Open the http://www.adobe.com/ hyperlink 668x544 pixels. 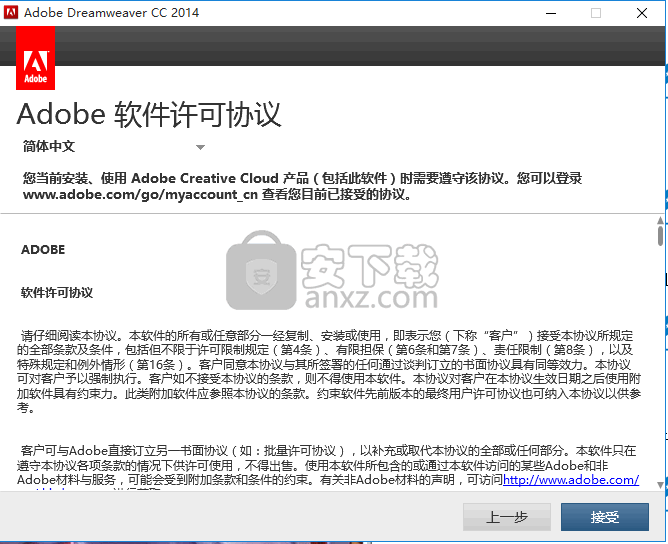click(x=571, y=480)
